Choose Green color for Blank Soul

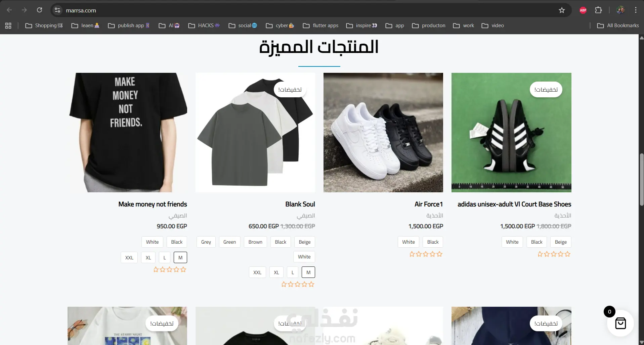point(229,242)
